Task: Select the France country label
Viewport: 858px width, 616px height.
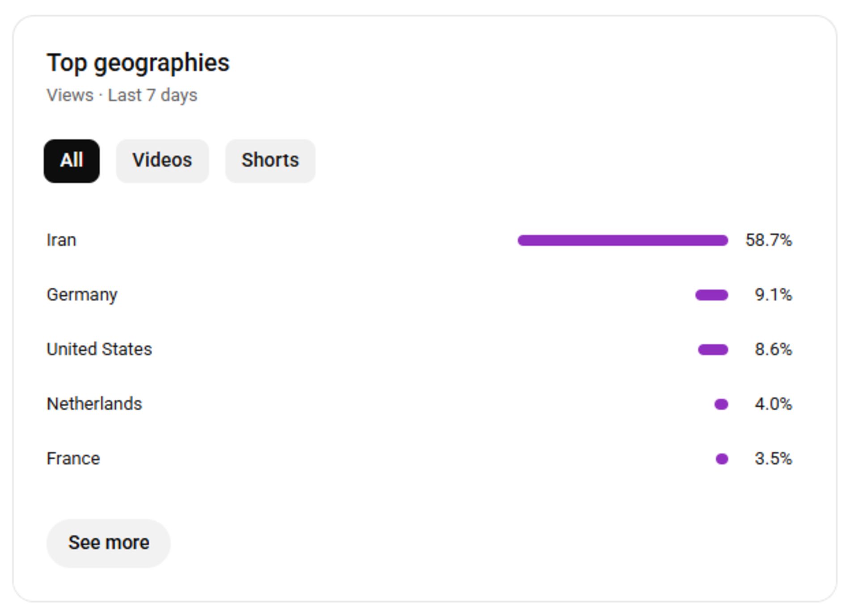Action: click(73, 459)
